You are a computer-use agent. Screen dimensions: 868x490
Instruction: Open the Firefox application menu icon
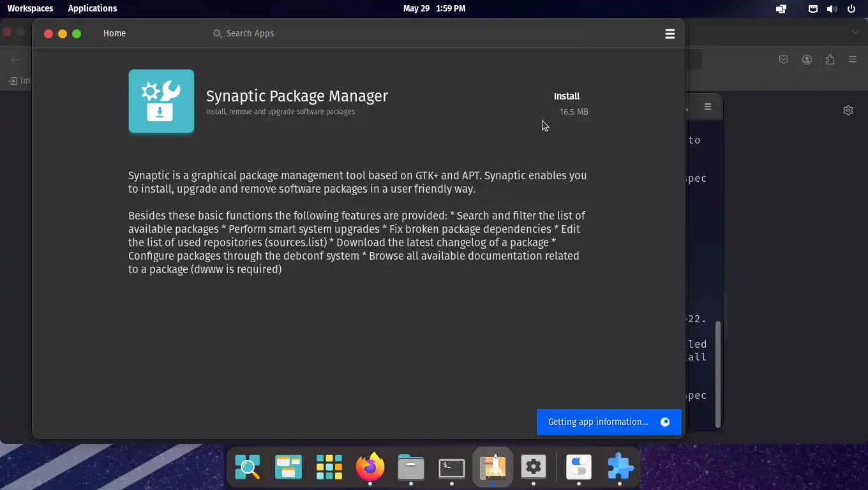point(853,59)
